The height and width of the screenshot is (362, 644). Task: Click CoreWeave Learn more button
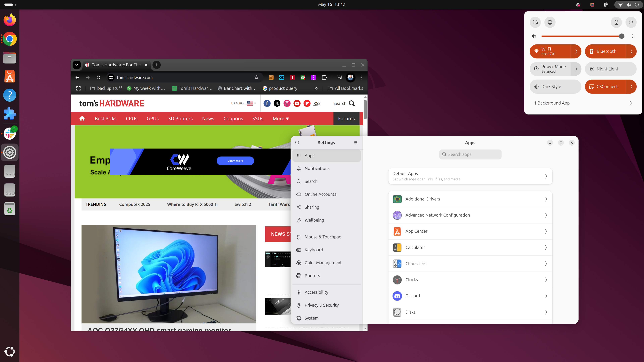[235, 161]
